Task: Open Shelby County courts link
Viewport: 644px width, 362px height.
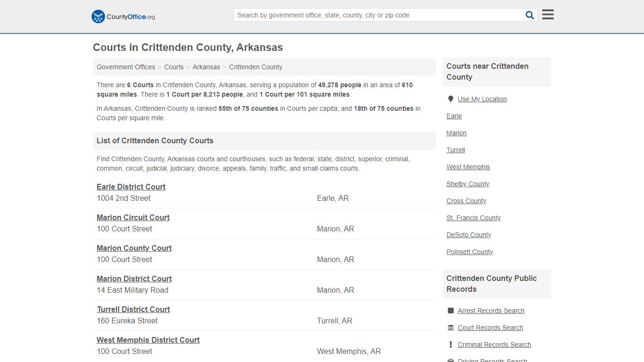Action: point(468,184)
